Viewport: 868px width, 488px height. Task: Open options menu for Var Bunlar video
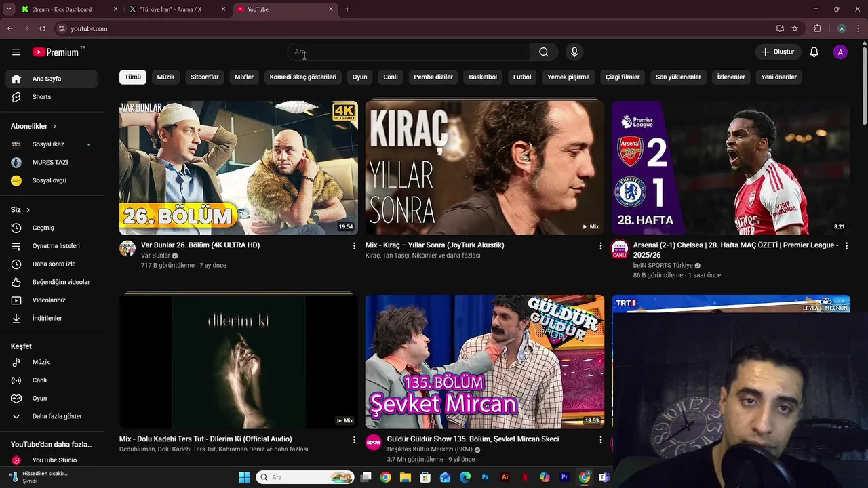click(x=354, y=246)
